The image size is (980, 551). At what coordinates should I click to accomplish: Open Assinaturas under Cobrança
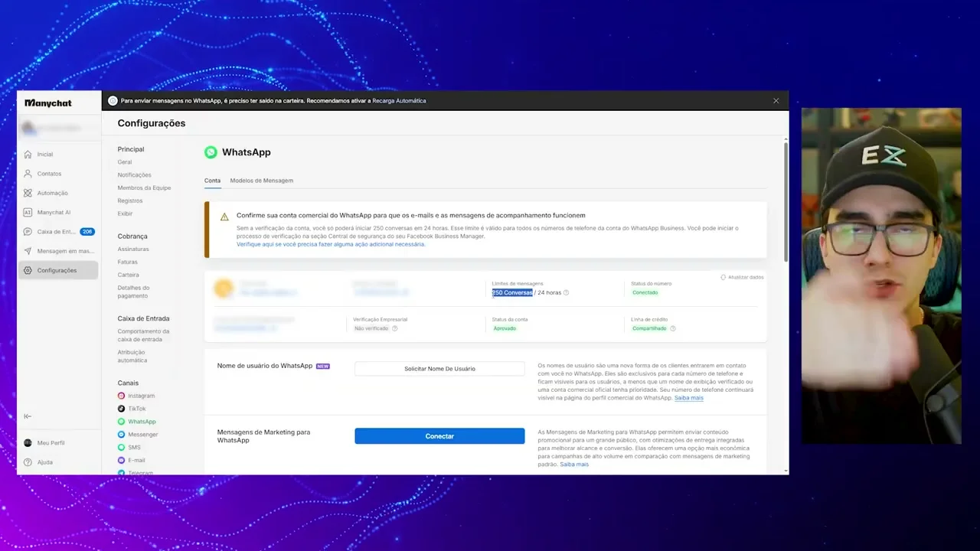click(x=133, y=249)
